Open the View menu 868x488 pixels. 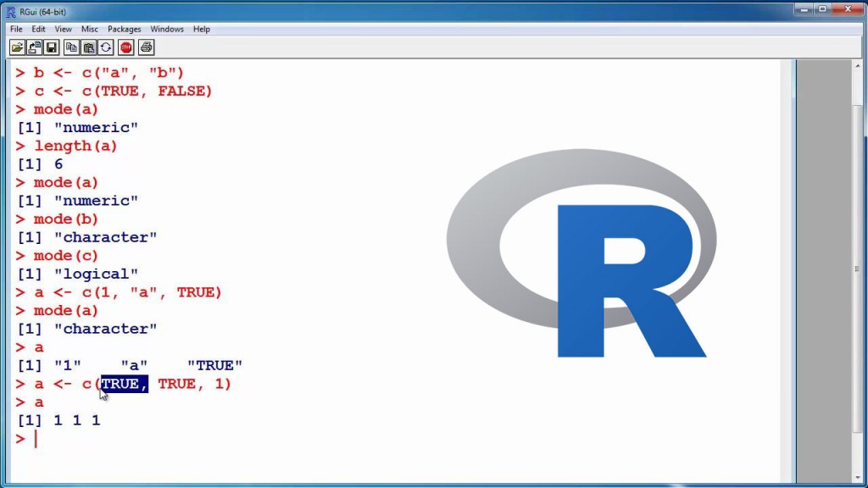coord(64,29)
